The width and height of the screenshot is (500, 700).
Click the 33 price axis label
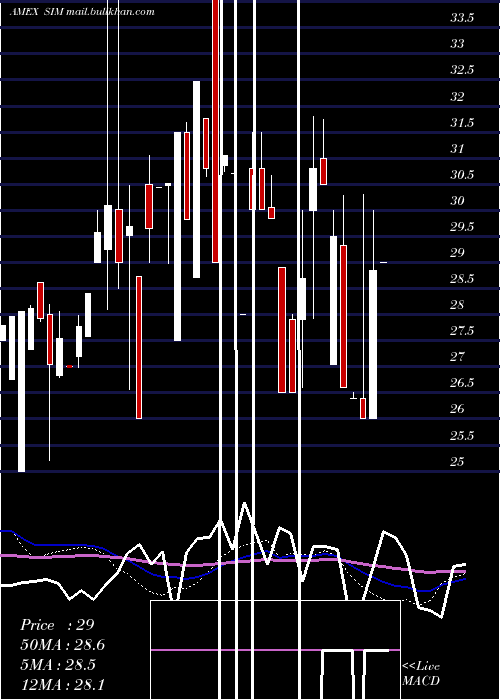pos(458,44)
